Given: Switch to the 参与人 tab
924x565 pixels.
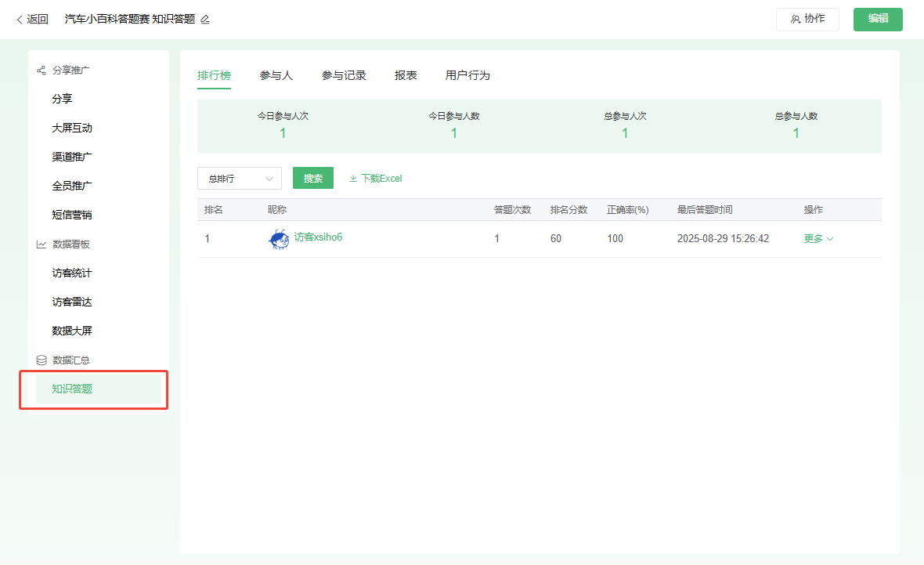Looking at the screenshot, I should click(276, 75).
